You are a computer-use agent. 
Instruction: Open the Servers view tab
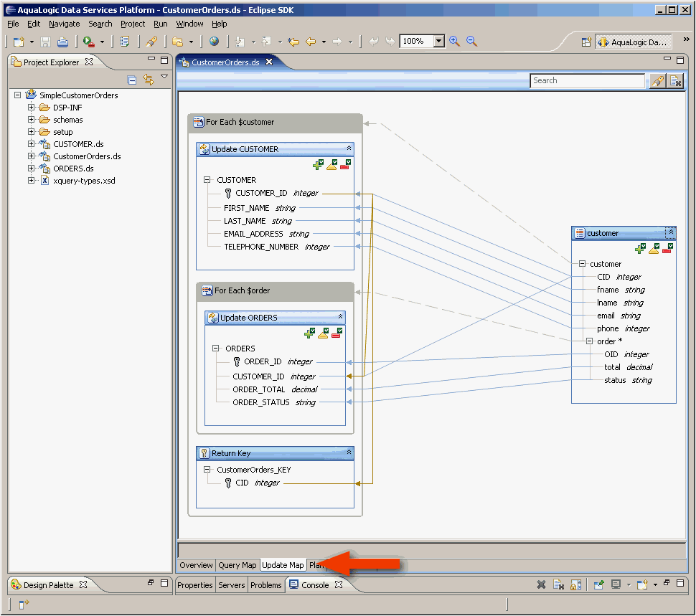[x=231, y=585]
